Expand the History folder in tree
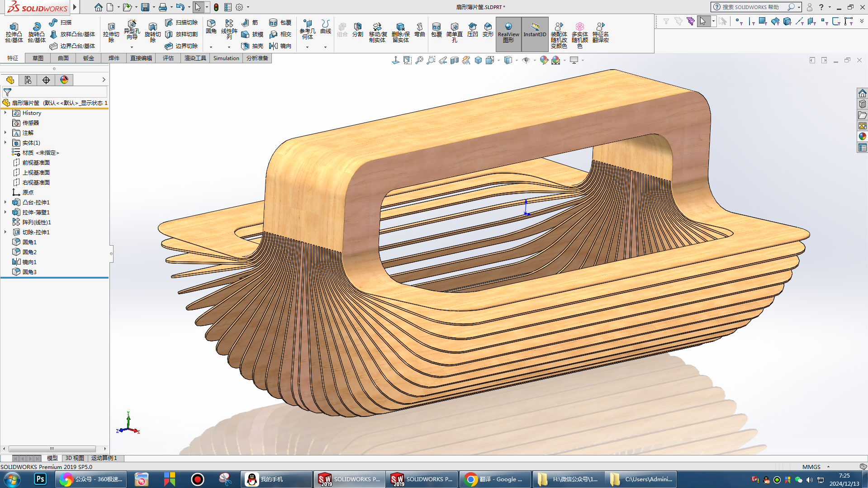Image resolution: width=868 pixels, height=488 pixels. [5, 113]
